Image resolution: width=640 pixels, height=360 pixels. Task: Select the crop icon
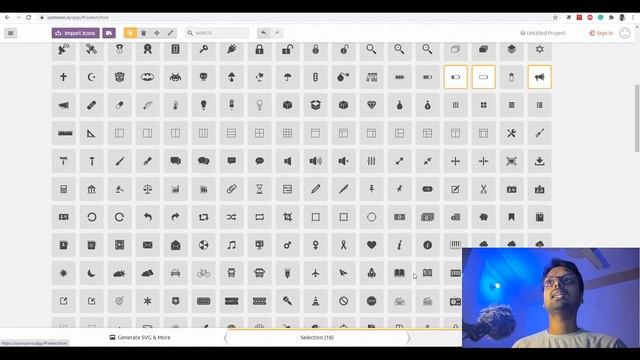[287, 217]
